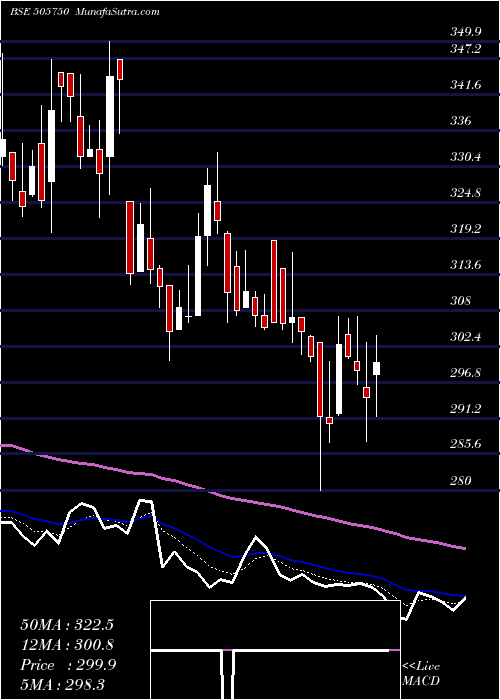Click the 341.6 price axis label
This screenshot has width=500, height=700.
[x=466, y=85]
